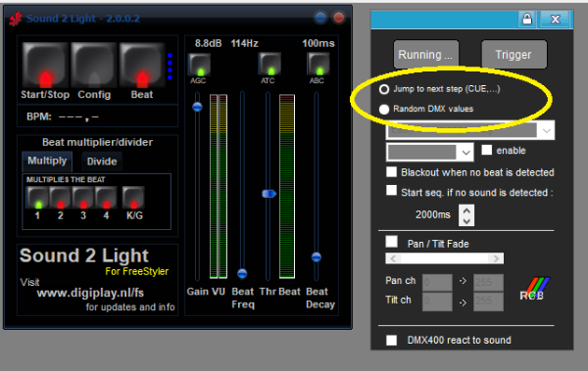Screen dimensions: 588x371
Task: Click the Trigger button
Action: tap(514, 55)
